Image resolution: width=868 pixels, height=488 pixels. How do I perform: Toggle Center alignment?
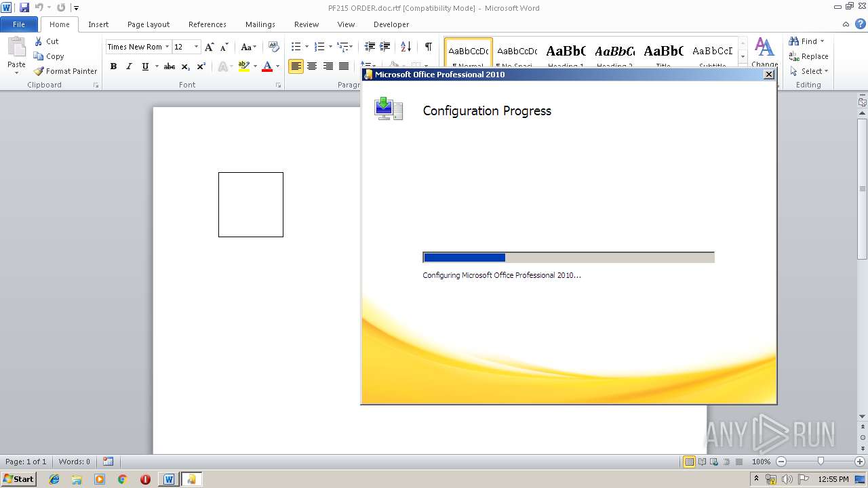(312, 66)
